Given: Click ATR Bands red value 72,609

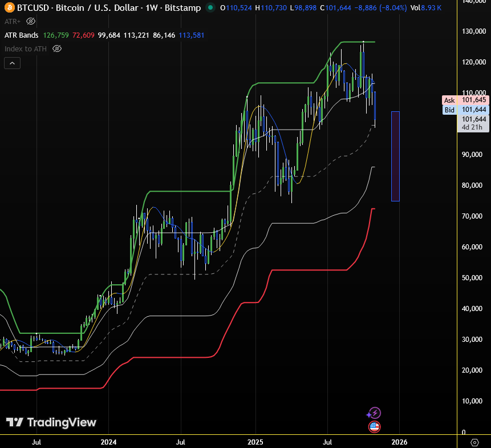Looking at the screenshot, I should (83, 35).
